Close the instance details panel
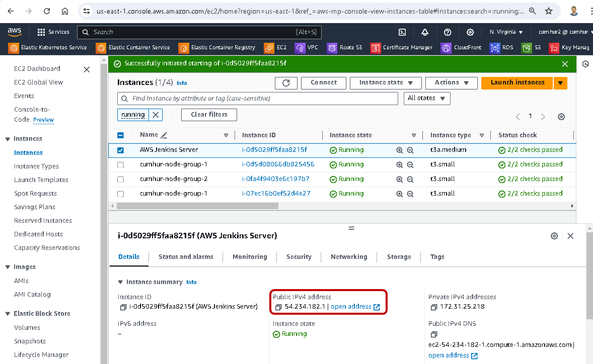Viewport: 593px width, 364px height. (x=570, y=236)
